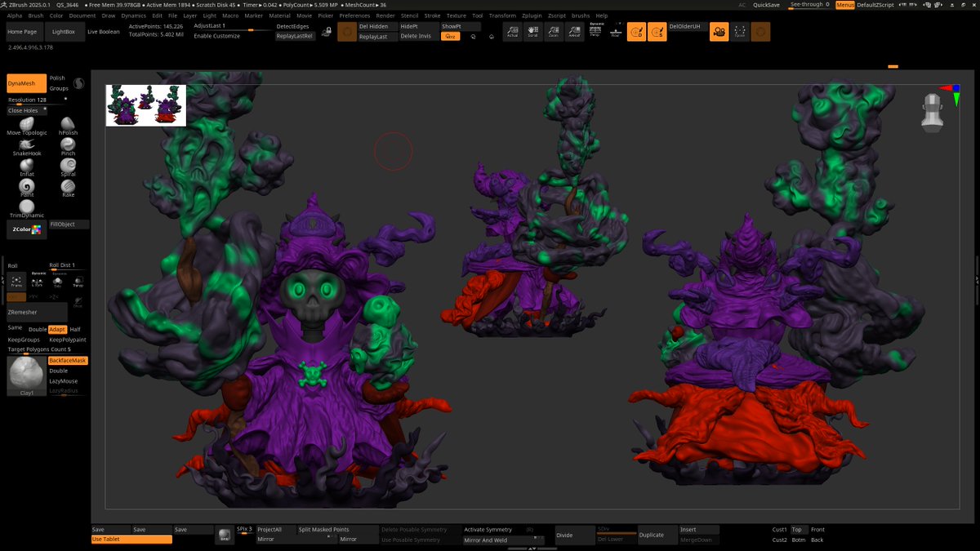Open the Preferences menu
The width and height of the screenshot is (980, 551).
pyautogui.click(x=354, y=16)
